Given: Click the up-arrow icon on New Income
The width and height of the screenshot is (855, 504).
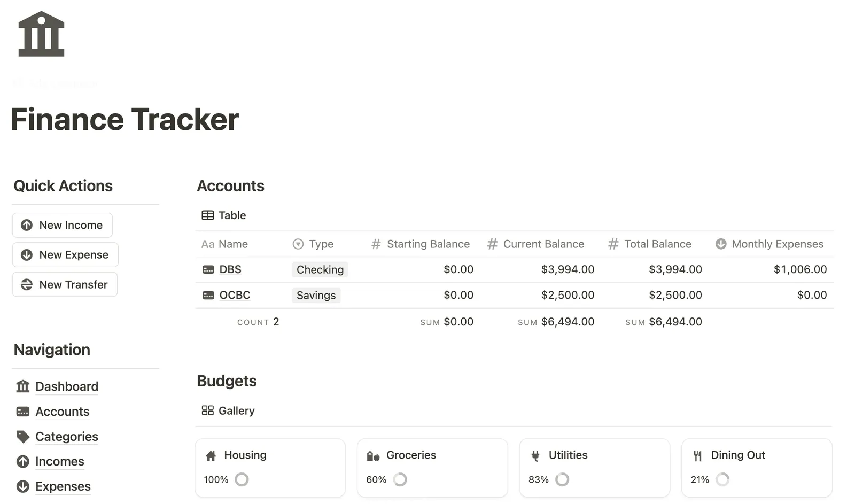Looking at the screenshot, I should (27, 225).
